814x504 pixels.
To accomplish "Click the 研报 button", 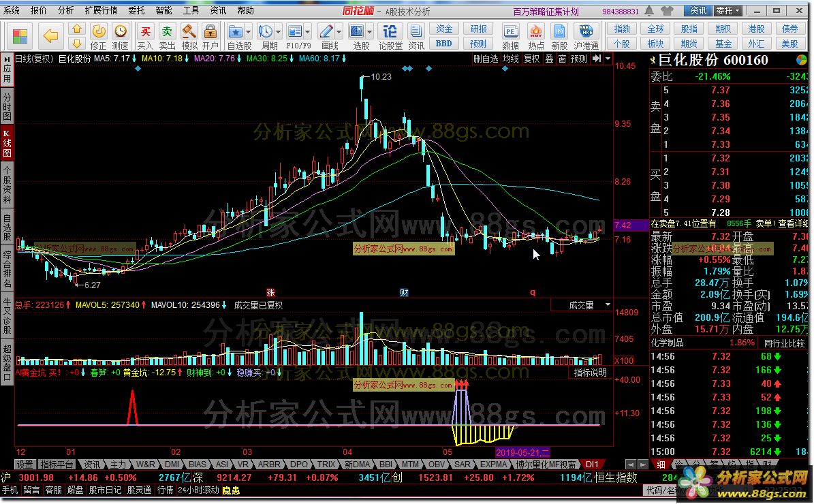I will [478, 29].
